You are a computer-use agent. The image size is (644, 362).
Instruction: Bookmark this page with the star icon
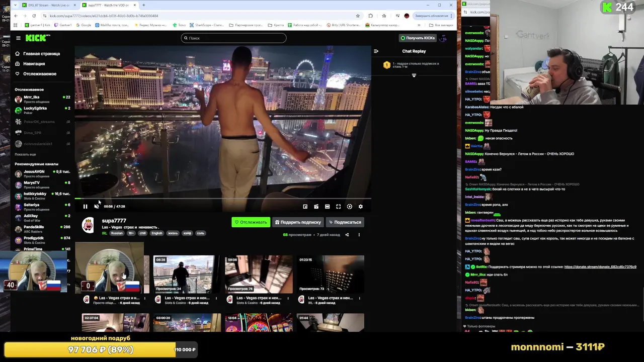358,16
